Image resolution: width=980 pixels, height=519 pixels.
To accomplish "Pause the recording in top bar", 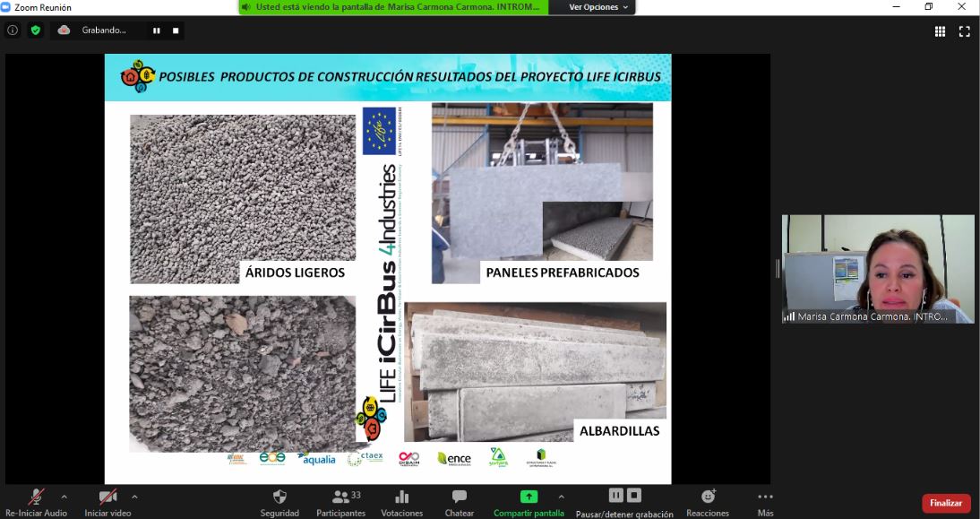I will [157, 30].
